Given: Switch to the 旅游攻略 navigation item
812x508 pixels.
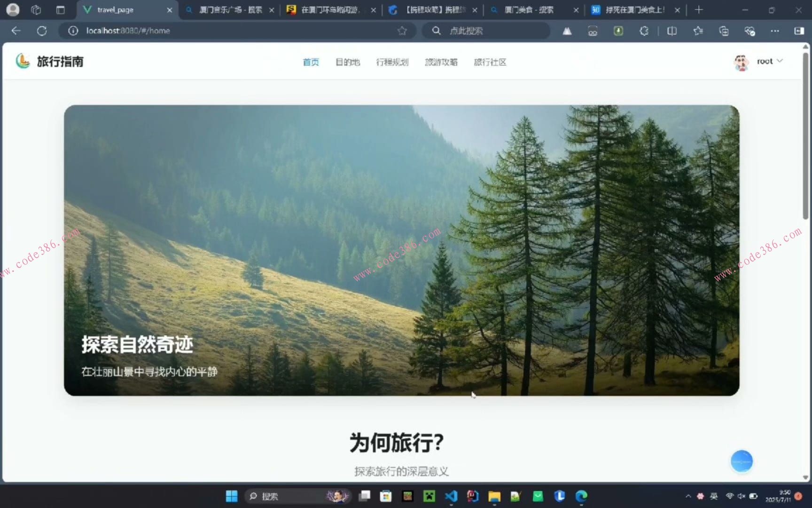Looking at the screenshot, I should coord(441,62).
